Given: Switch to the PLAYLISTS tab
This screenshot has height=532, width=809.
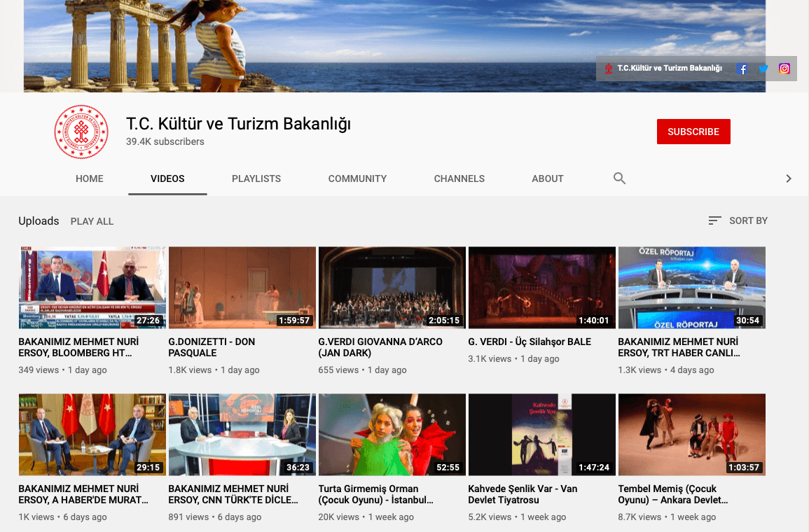Looking at the screenshot, I should tap(256, 178).
